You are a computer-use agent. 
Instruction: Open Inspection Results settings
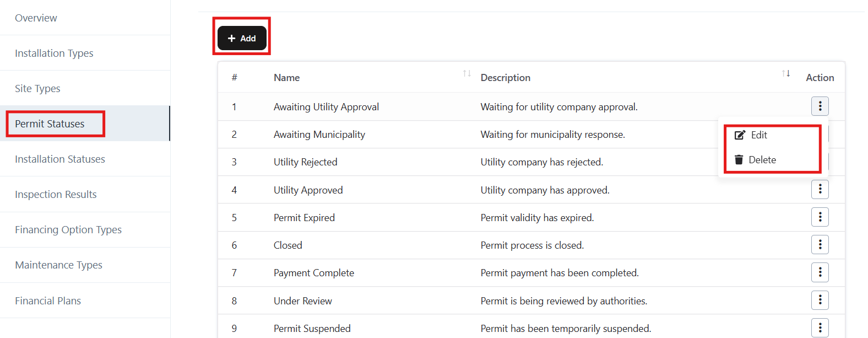click(x=56, y=195)
